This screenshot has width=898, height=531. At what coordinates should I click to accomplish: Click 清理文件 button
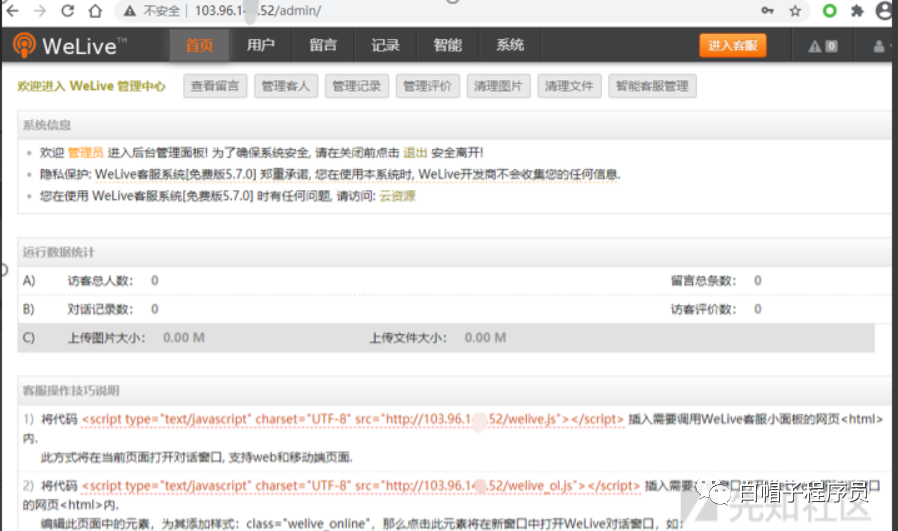coord(569,86)
